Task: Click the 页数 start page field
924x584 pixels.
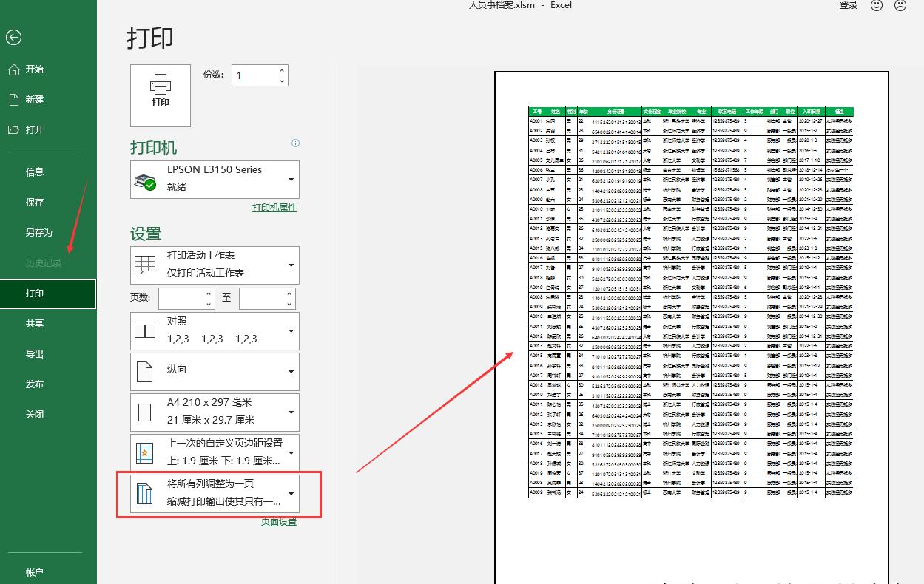Action: [181, 298]
